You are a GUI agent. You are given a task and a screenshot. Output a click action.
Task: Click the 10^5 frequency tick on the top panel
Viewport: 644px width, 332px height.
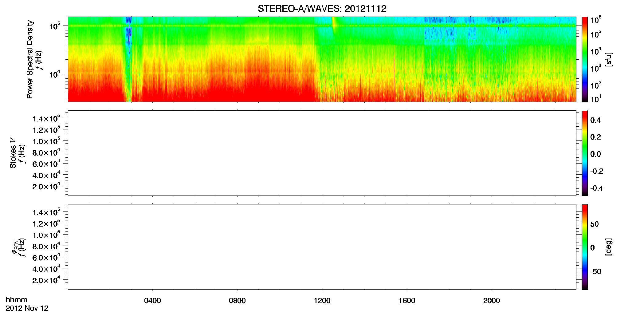pos(54,26)
